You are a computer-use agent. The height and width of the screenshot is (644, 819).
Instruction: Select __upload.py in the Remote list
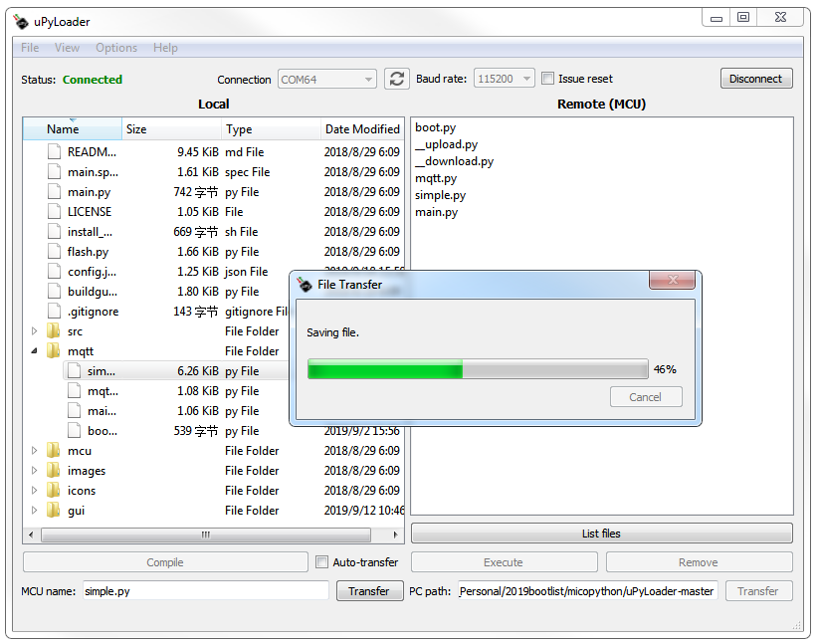(x=447, y=144)
